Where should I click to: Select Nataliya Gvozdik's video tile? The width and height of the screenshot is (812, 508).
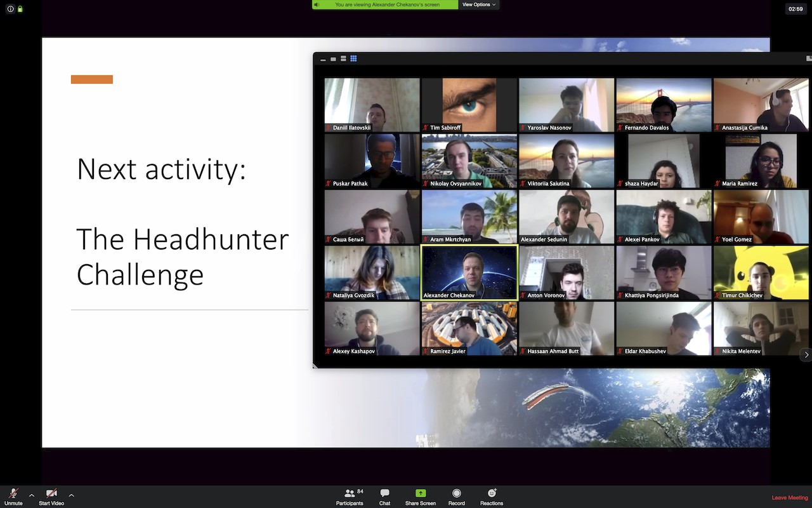(x=372, y=272)
